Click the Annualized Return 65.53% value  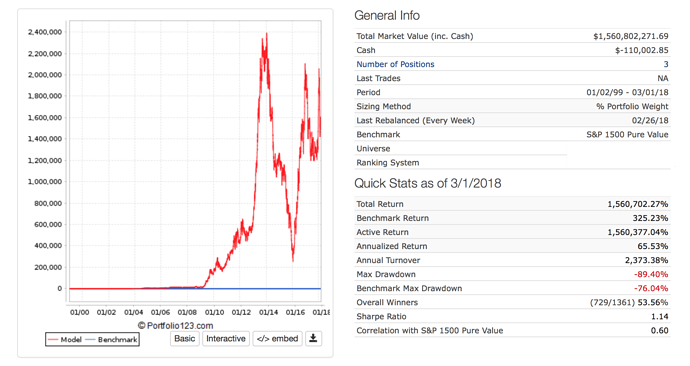point(653,246)
